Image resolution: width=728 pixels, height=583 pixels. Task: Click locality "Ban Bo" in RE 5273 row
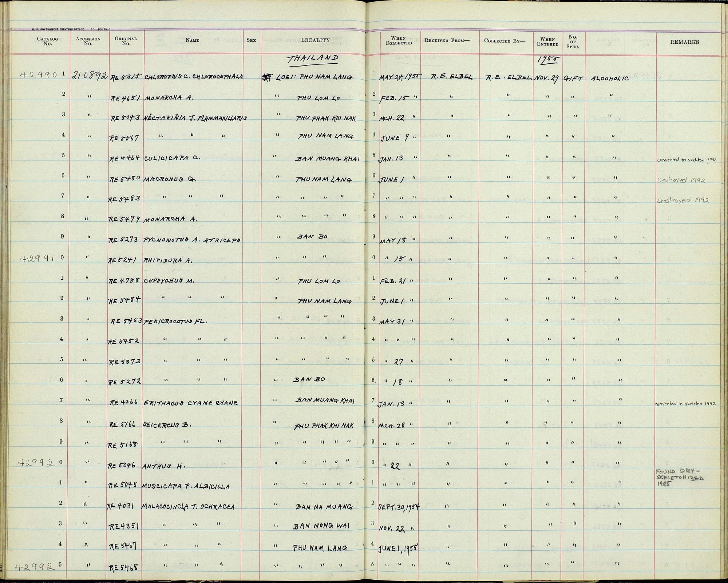(312, 236)
